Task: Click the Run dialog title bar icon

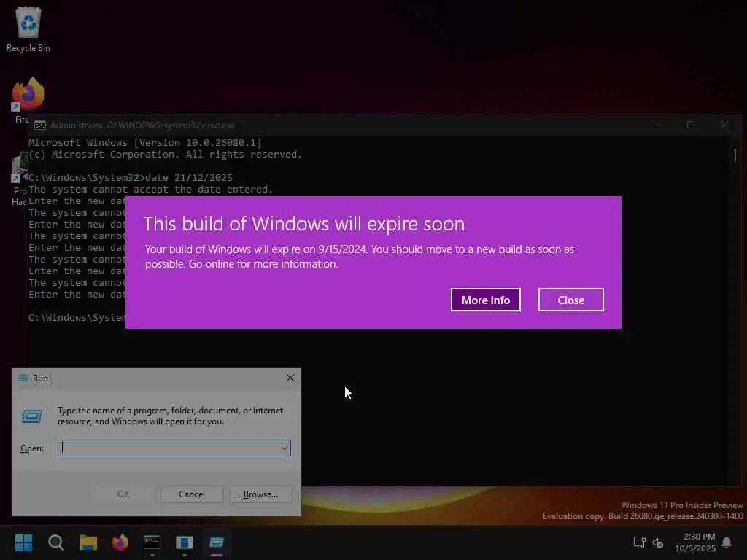Action: [x=23, y=378]
